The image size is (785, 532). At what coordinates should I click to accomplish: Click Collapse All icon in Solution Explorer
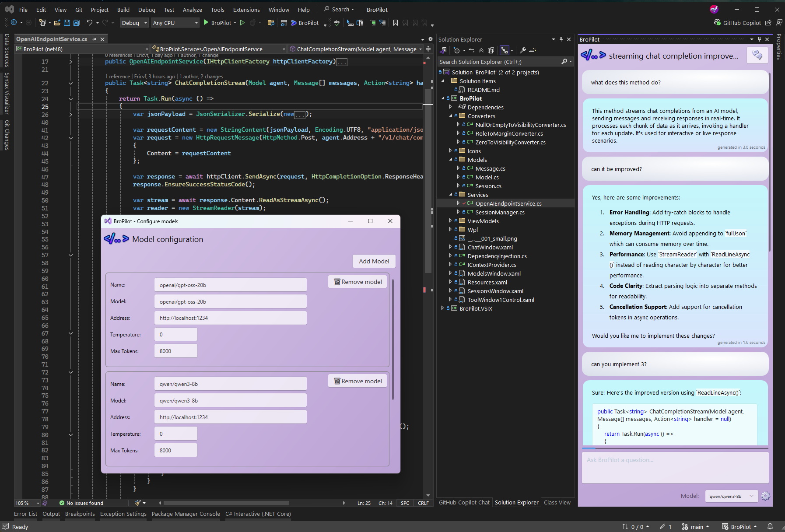pyautogui.click(x=481, y=50)
